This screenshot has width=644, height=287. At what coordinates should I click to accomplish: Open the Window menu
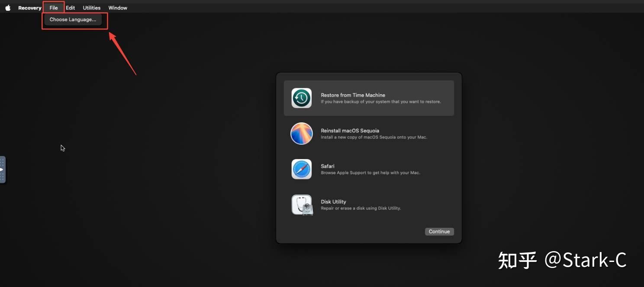pos(118,8)
